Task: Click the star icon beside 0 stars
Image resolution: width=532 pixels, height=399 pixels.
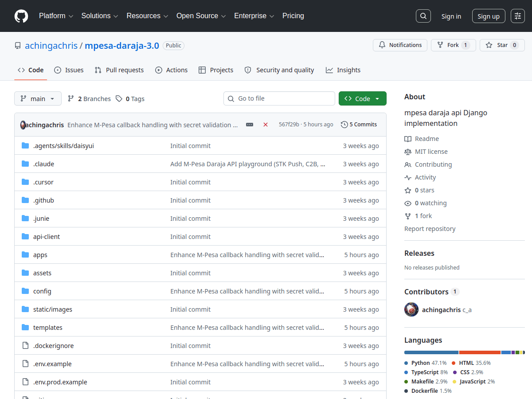Action: point(408,190)
